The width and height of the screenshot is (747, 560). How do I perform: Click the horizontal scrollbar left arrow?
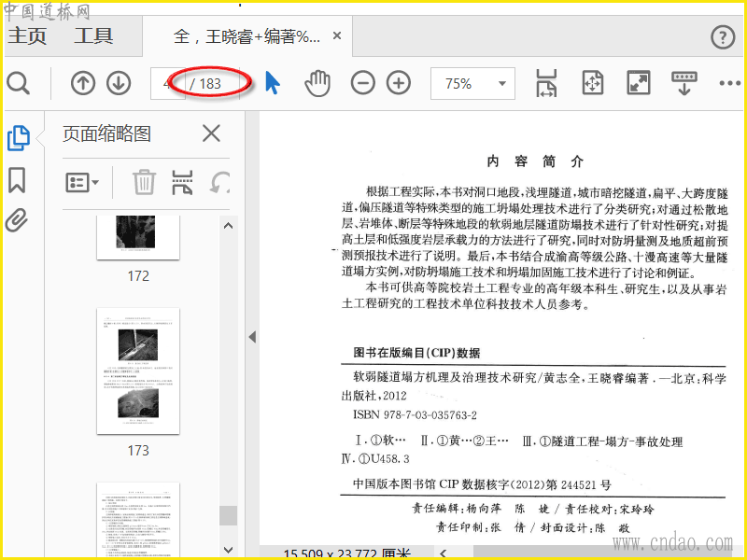coord(444,553)
